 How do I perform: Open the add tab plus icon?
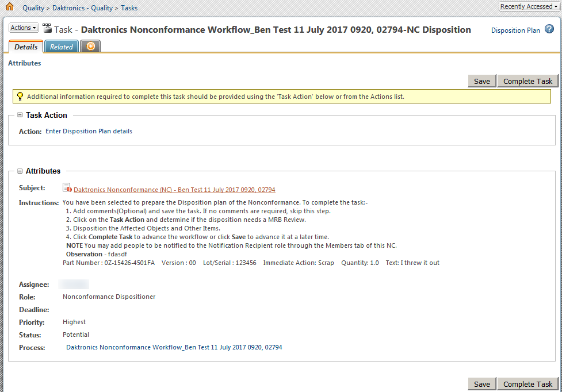(91, 46)
